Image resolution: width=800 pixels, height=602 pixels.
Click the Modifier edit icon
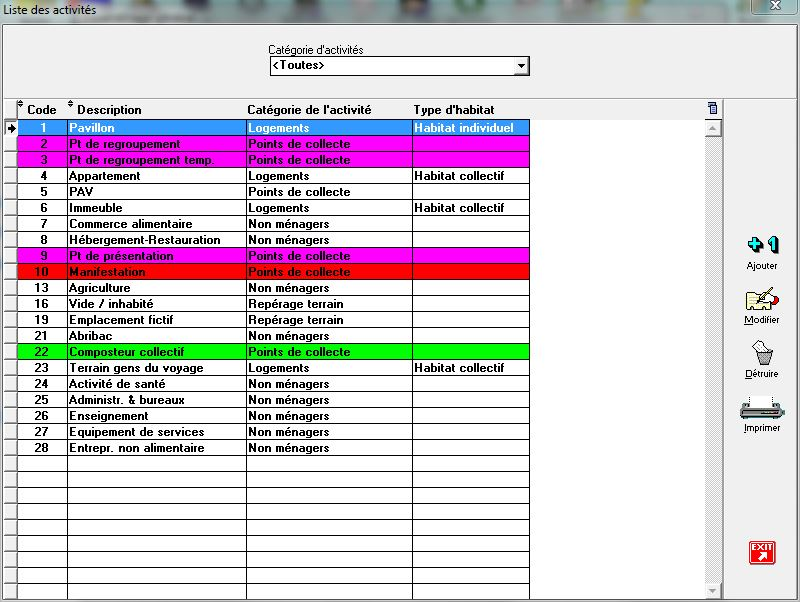point(762,299)
